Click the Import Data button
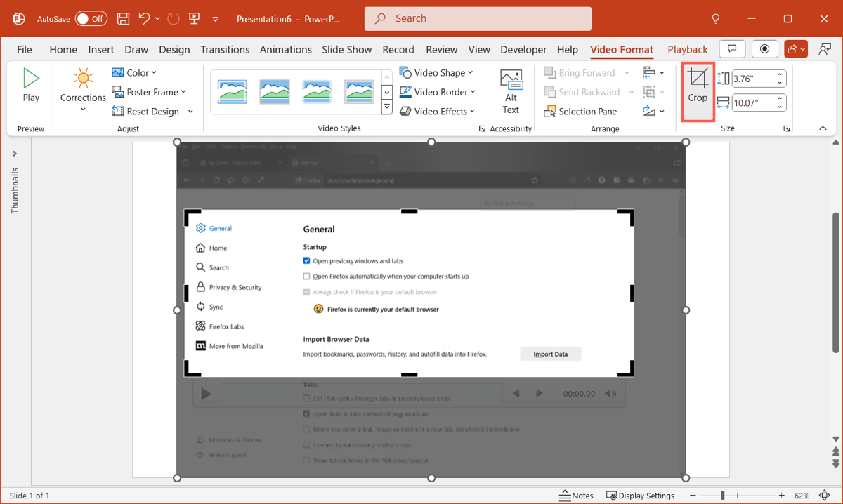Viewport: 843px width, 504px height. [x=551, y=354]
